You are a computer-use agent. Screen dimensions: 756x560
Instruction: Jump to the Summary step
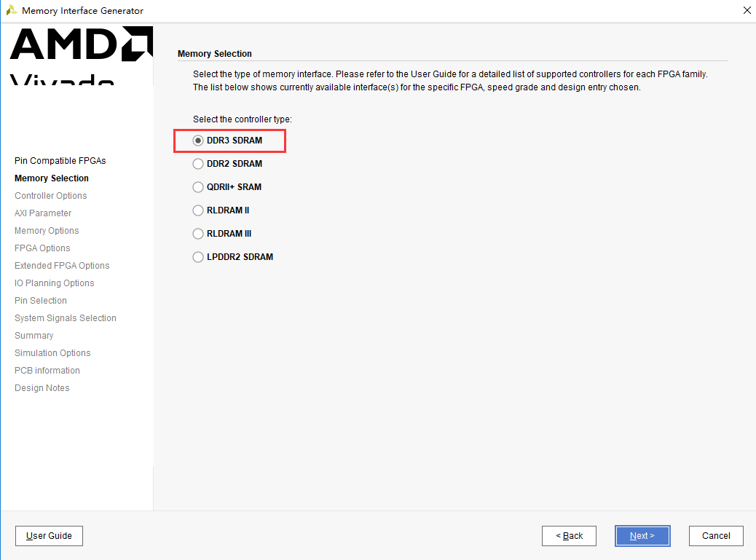(x=34, y=336)
